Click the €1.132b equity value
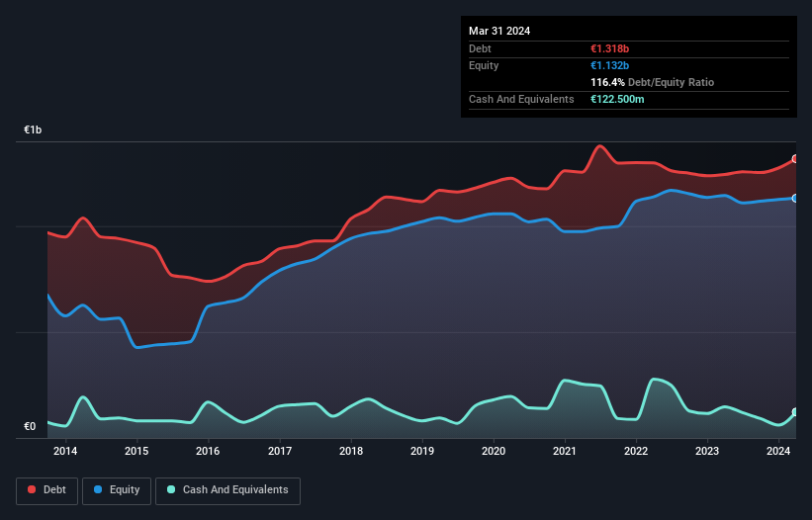Viewport: 812px width, 520px height. click(609, 65)
